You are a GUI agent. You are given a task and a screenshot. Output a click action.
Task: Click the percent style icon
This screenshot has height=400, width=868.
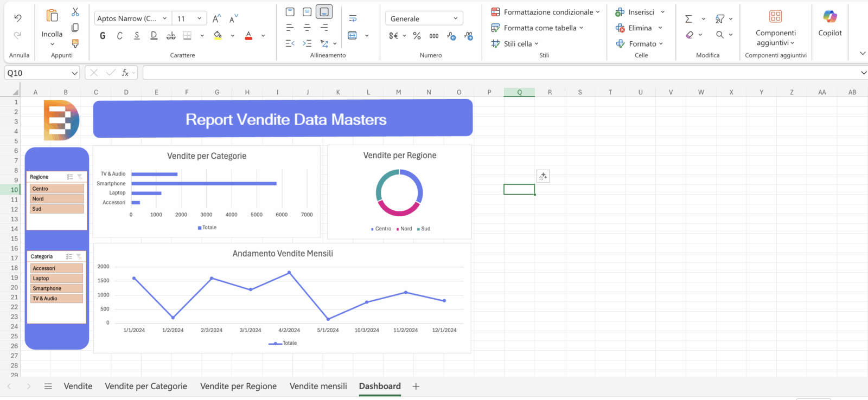417,36
